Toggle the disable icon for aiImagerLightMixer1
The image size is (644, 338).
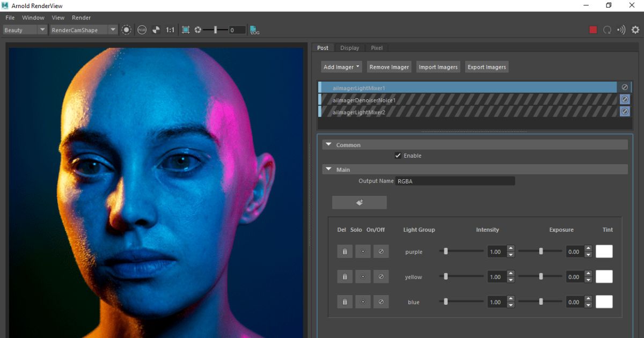(625, 87)
